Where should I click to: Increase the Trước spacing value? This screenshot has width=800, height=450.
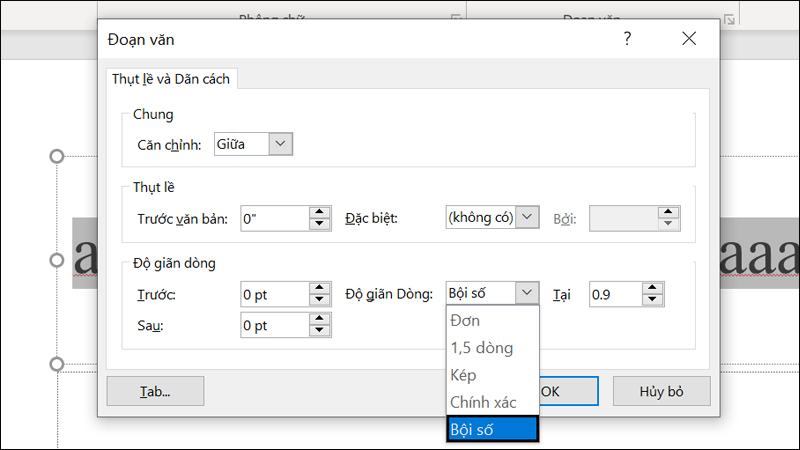(320, 288)
